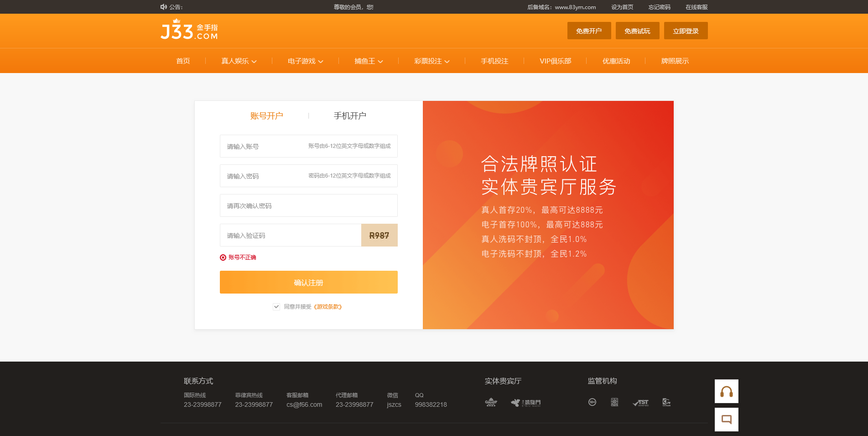The width and height of the screenshot is (868, 436).
Task: Click the headphones customer service icon
Action: (x=726, y=391)
